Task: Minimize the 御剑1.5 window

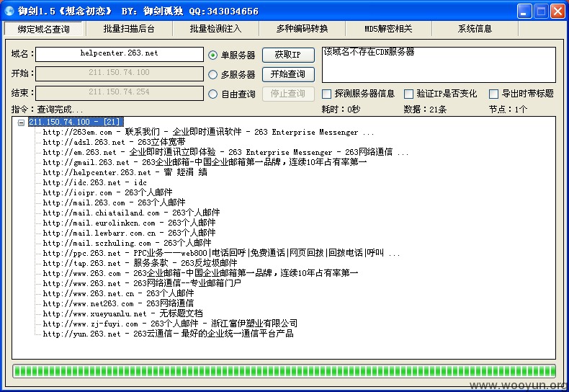Action: (x=524, y=12)
